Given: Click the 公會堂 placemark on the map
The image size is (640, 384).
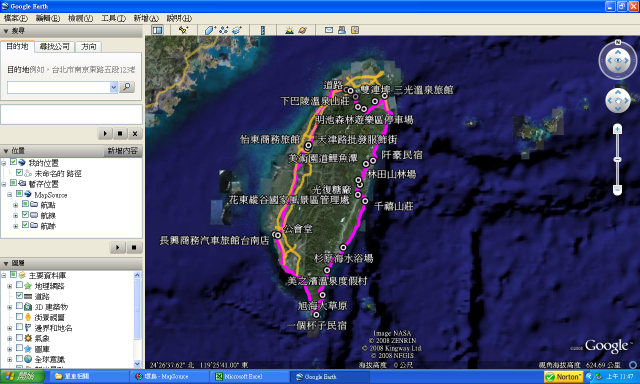Looking at the screenshot, I should tap(278, 235).
